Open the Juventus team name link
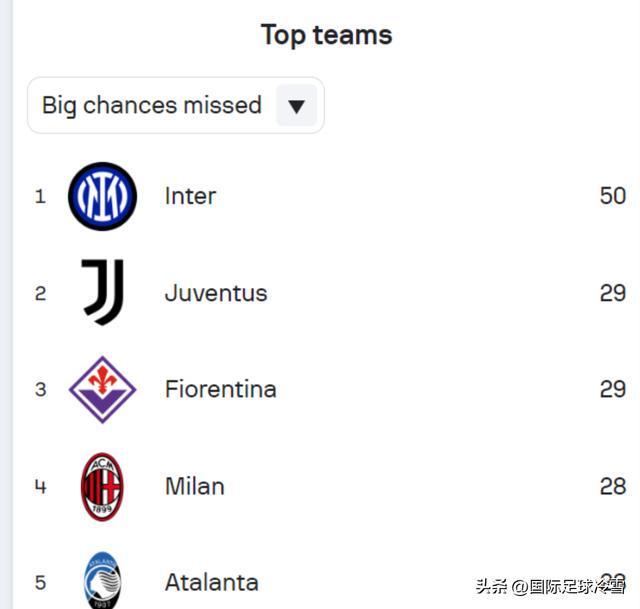This screenshot has width=640, height=609. point(216,293)
